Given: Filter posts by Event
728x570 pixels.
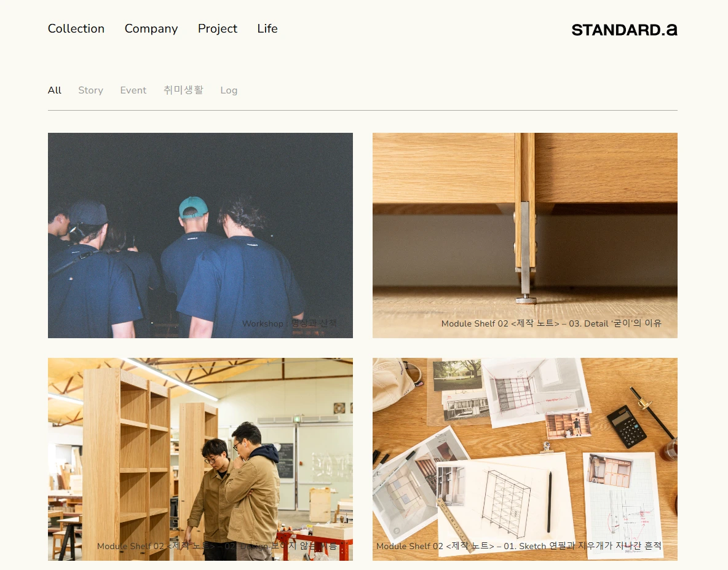Looking at the screenshot, I should tap(133, 90).
